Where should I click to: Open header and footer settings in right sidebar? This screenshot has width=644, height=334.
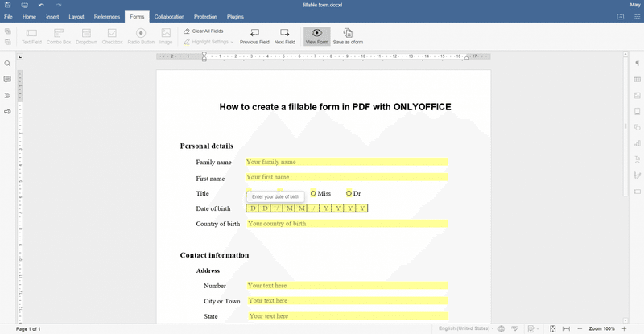(637, 111)
